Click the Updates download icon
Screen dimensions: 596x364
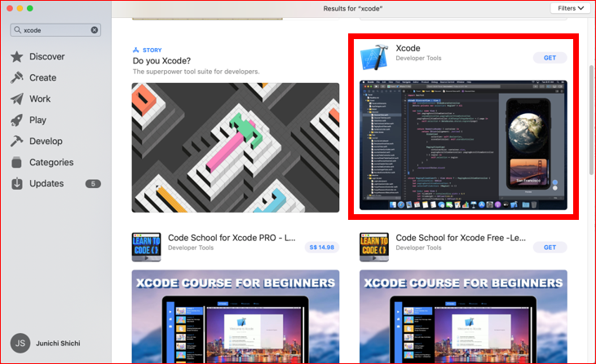pos(17,183)
